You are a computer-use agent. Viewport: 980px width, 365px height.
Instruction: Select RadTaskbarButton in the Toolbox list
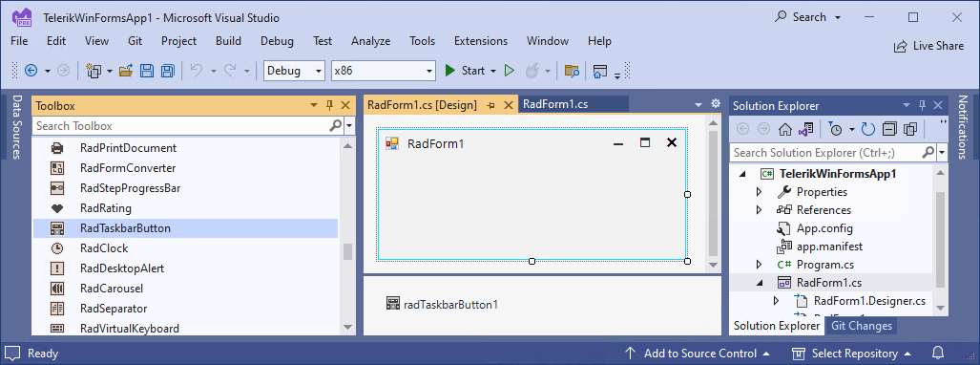[x=185, y=228]
